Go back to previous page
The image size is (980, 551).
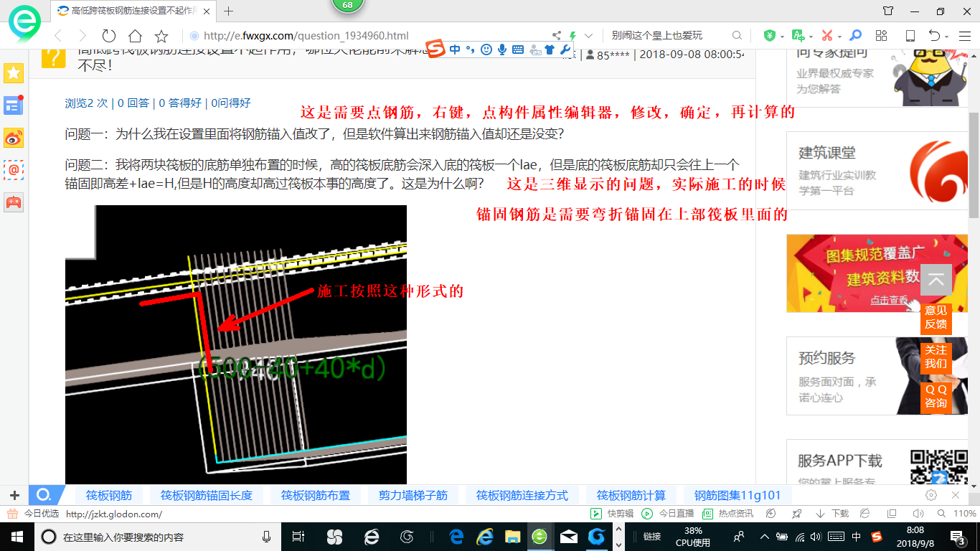point(58,36)
